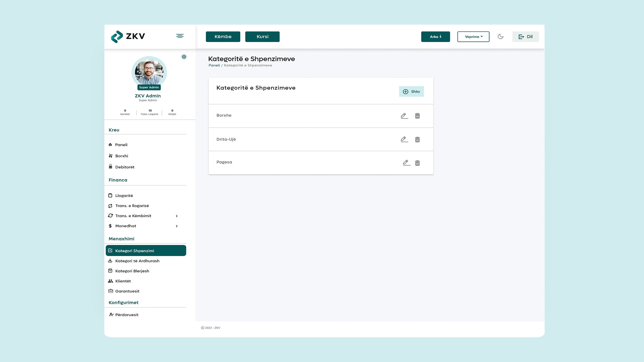This screenshot has height=362, width=644.
Task: Select Debitorët in the sidebar
Action: [125, 167]
